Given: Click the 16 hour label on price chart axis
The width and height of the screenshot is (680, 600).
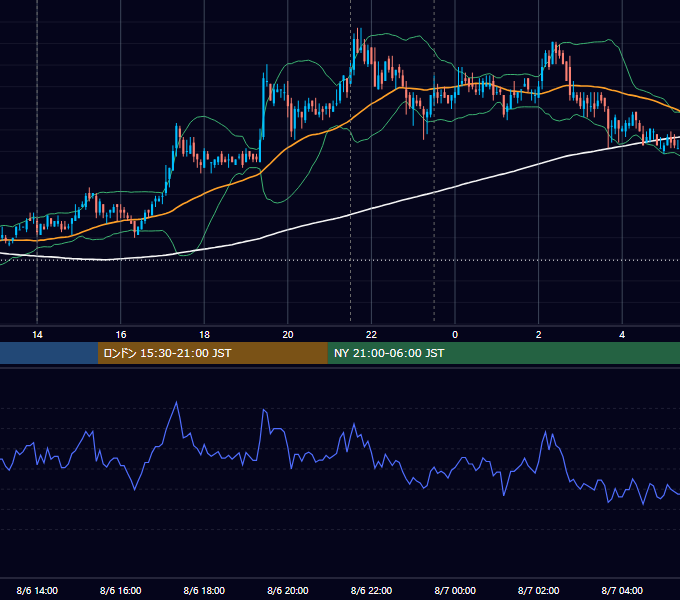Looking at the screenshot, I should click(x=121, y=335).
